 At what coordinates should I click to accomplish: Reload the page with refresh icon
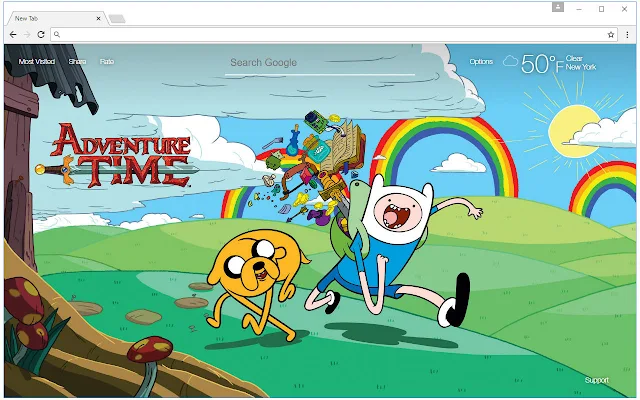41,35
